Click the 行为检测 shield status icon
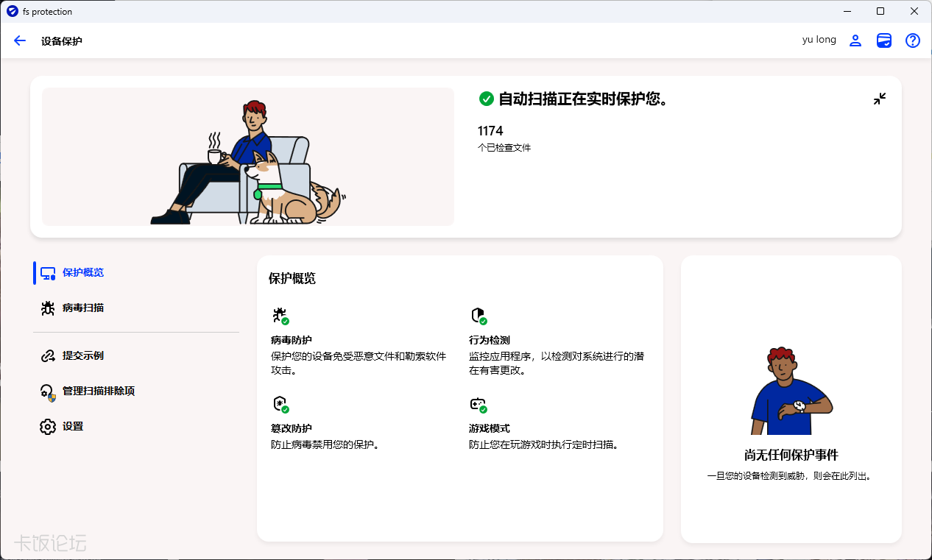Image resolution: width=932 pixels, height=560 pixels. pos(479,316)
